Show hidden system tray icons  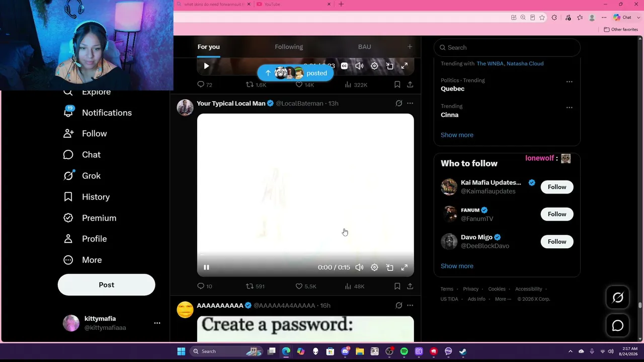pyautogui.click(x=570, y=351)
